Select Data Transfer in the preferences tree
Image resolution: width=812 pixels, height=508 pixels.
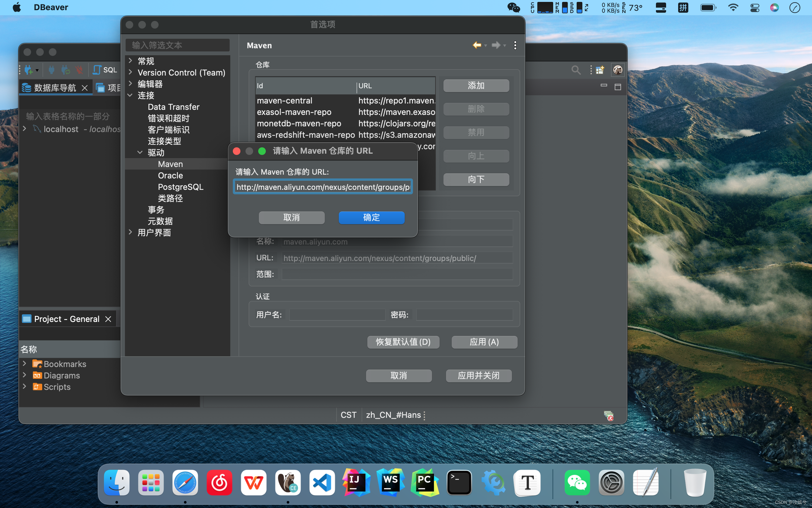pos(174,107)
